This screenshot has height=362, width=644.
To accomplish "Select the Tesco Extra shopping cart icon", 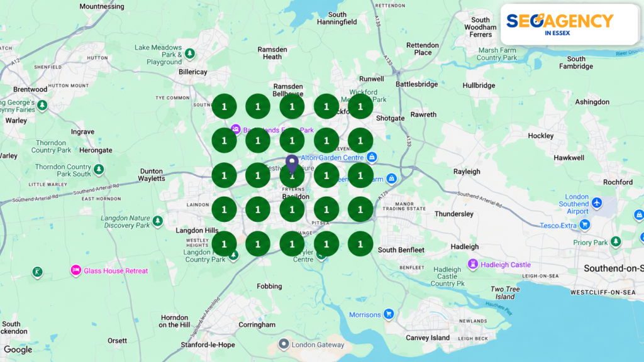I will pyautogui.click(x=585, y=224).
